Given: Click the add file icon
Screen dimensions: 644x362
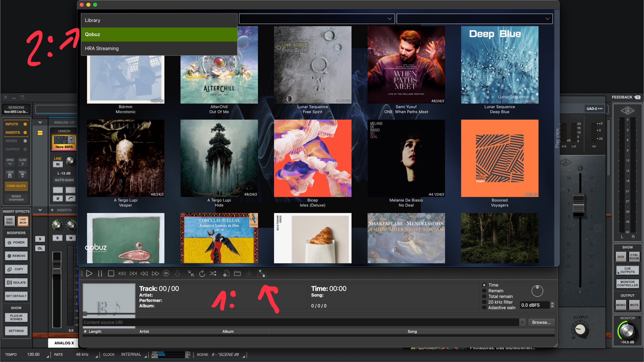Looking at the screenshot, I should click(226, 274).
